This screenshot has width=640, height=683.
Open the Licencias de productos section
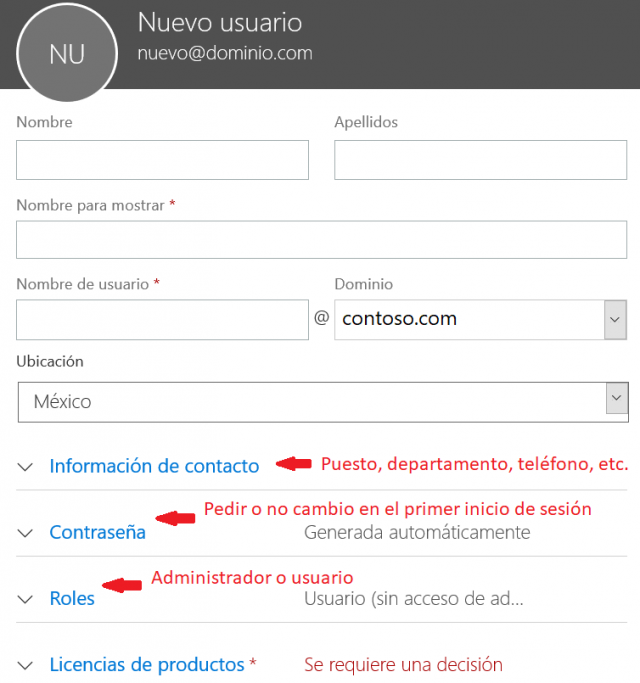(147, 665)
